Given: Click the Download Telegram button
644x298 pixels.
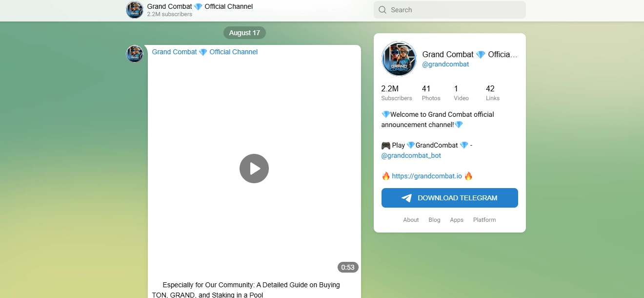Looking at the screenshot, I should [450, 198].
